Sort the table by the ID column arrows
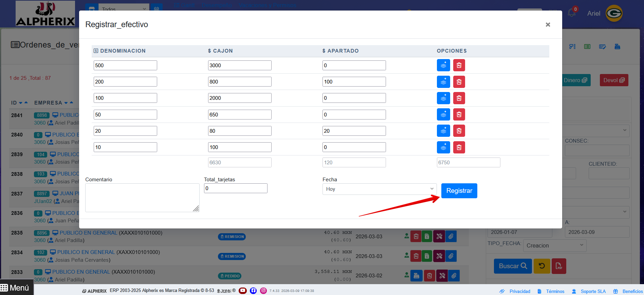Image resolution: width=644 pixels, height=295 pixels. [23, 103]
